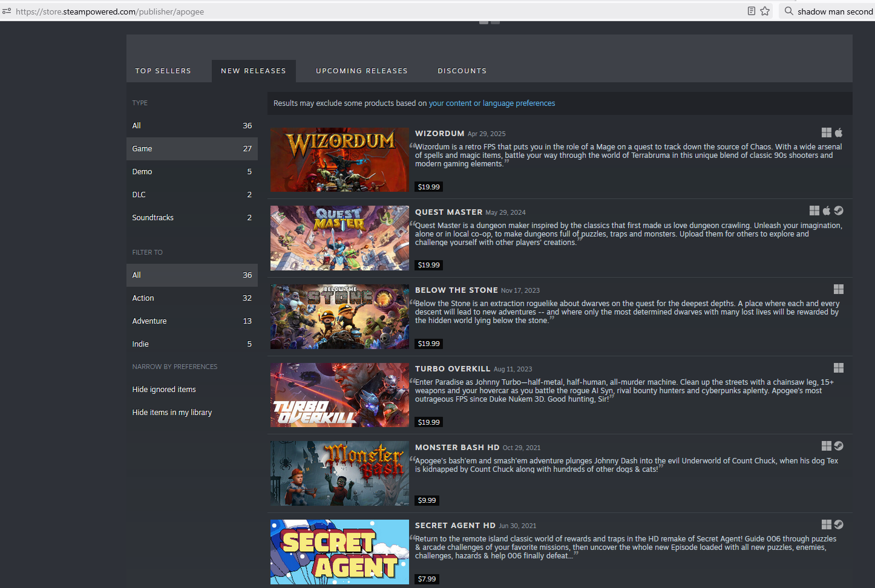The image size is (875, 588).
Task: Click the $19.99 price on Wizordum
Action: point(429,187)
